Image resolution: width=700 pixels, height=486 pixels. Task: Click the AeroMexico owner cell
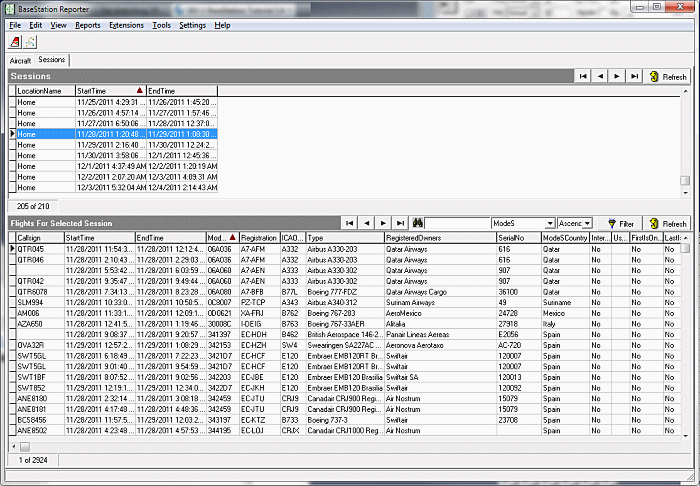point(441,313)
